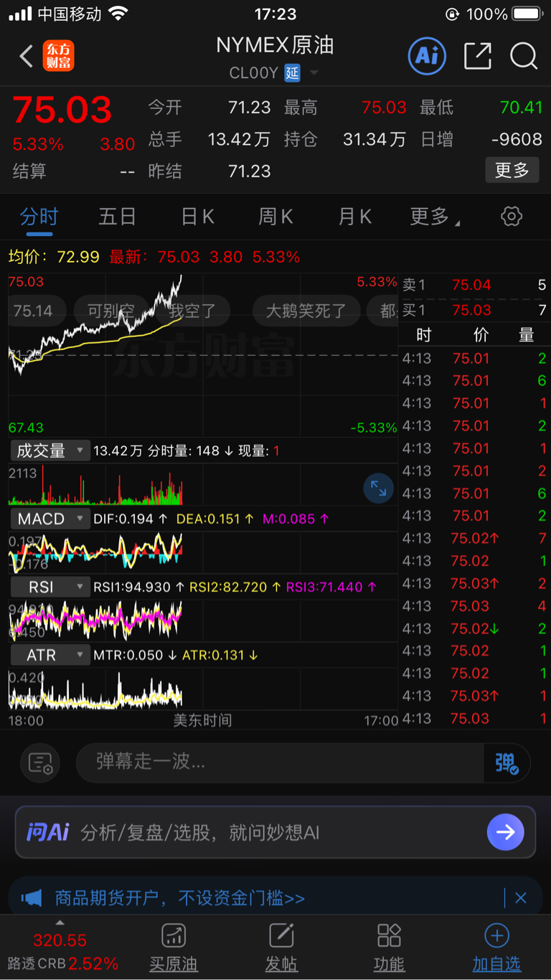This screenshot has width=551, height=980.
Task: Open ATR indicator dropdown
Action: tap(50, 655)
